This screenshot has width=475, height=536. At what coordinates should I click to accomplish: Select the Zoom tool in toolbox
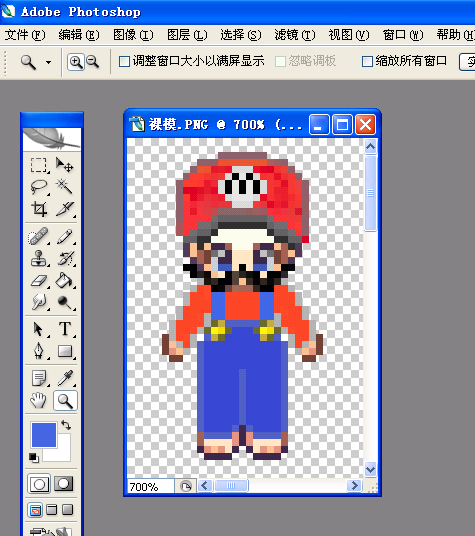65,400
